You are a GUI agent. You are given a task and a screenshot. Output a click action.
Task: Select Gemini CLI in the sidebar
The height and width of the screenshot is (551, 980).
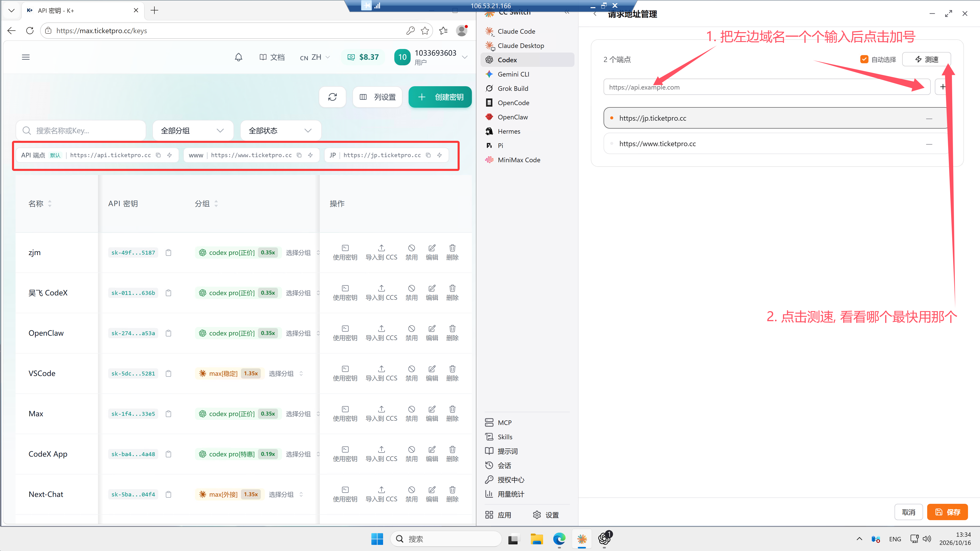click(527, 74)
